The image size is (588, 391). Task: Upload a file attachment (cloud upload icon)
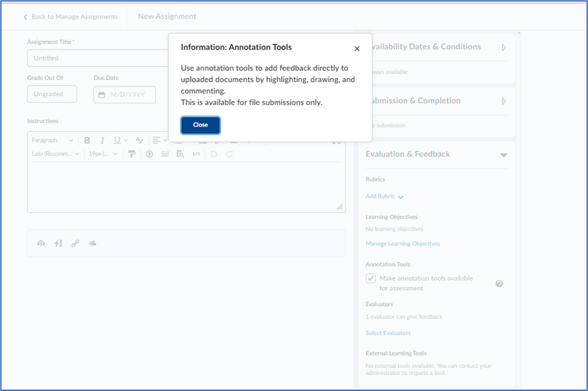41,244
